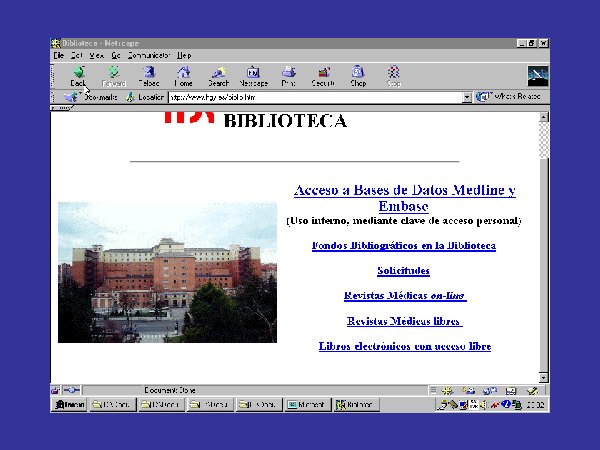Open Libros electrónicos con acceso libre link

click(x=405, y=346)
